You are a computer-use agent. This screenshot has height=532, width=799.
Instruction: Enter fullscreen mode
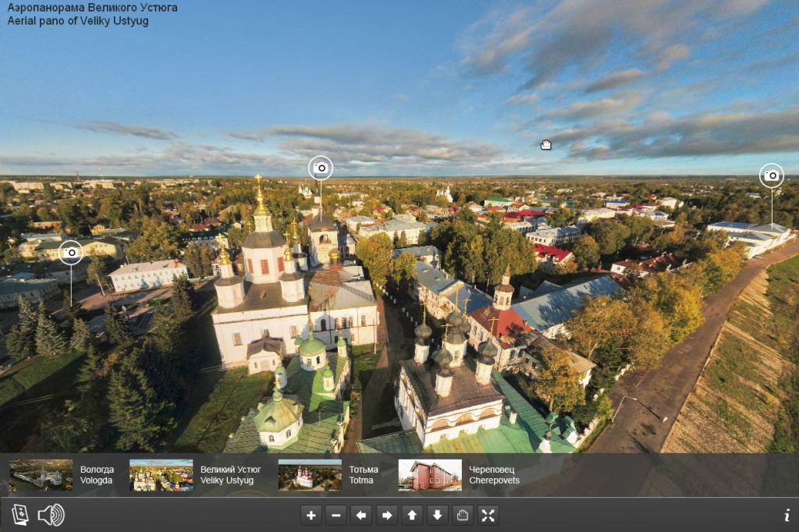488,515
